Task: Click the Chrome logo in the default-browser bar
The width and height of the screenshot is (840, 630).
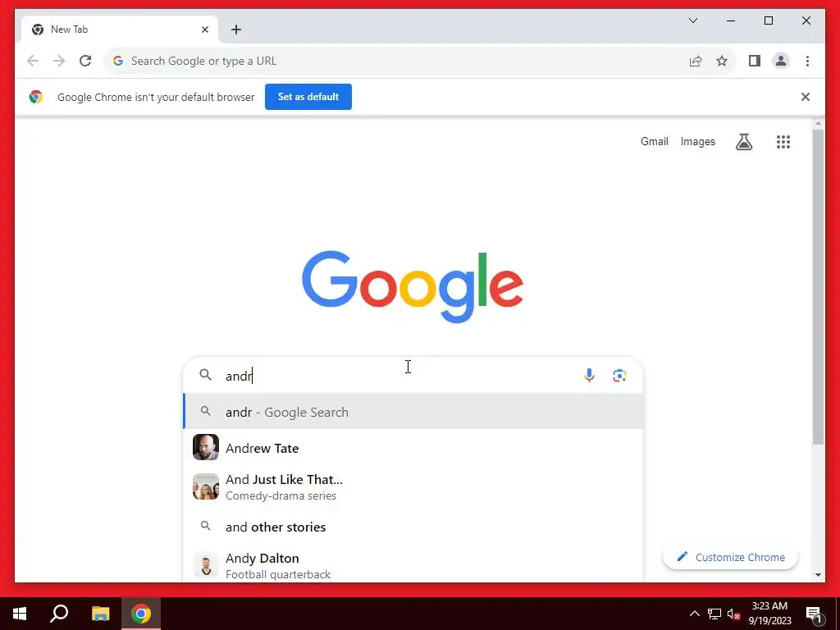Action: click(x=36, y=97)
